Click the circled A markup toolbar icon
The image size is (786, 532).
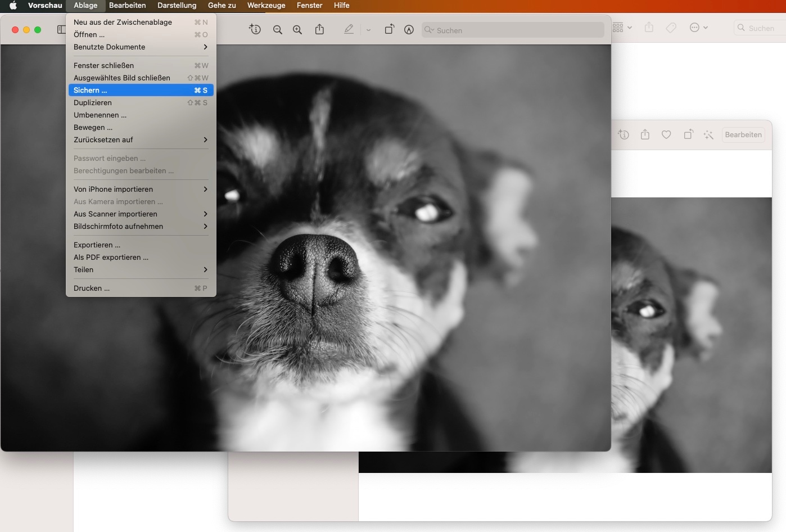point(409,30)
